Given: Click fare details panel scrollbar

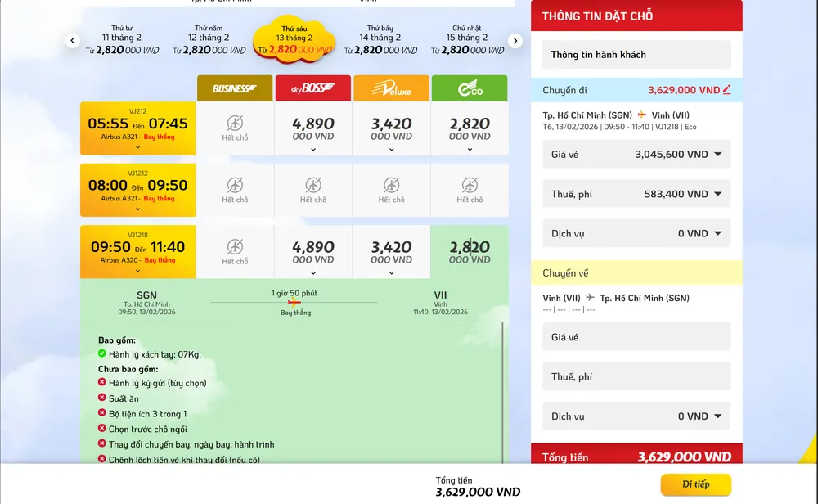Looking at the screenshot, I should (x=502, y=393).
